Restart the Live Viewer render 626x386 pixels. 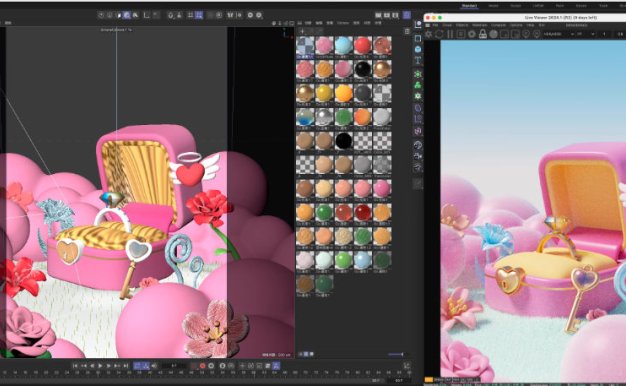[439, 34]
